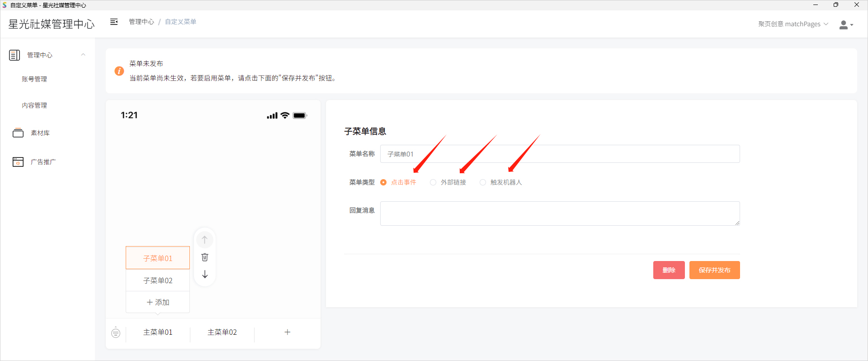
Task: Delete submenu using trash icon
Action: click(x=205, y=257)
